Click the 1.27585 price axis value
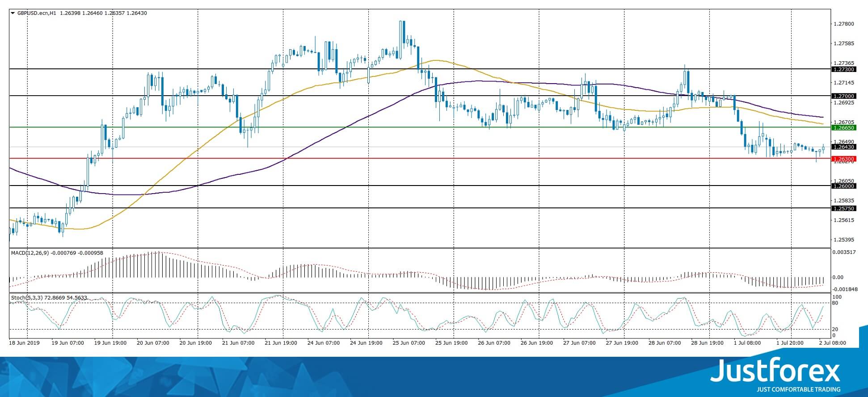Screen dimensions: 868x397 click(843, 44)
